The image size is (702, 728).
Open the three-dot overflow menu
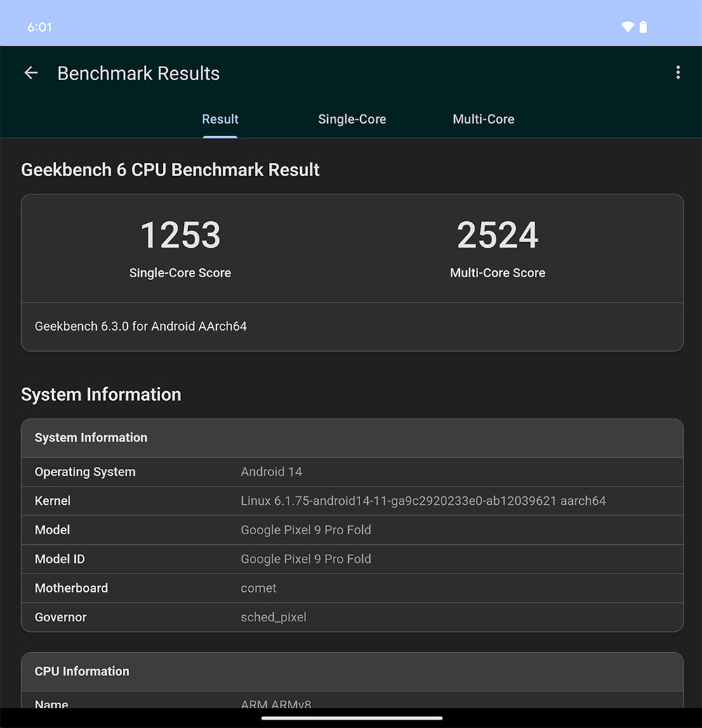tap(678, 72)
